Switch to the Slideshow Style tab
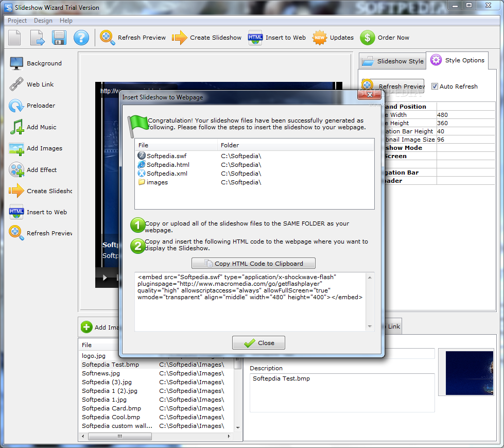 [392, 61]
